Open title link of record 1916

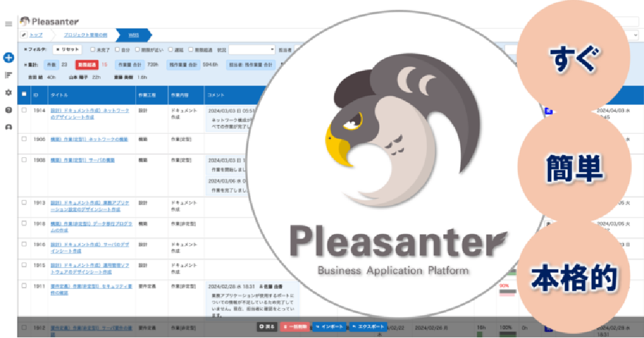pyautogui.click(x=89, y=248)
